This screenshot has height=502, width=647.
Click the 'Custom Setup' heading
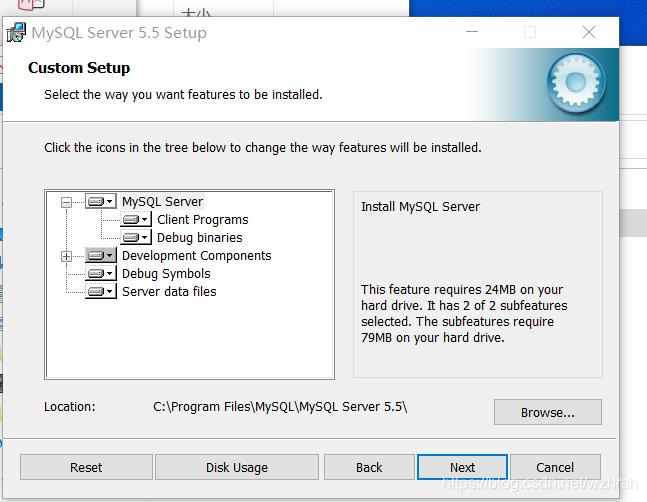tap(79, 68)
